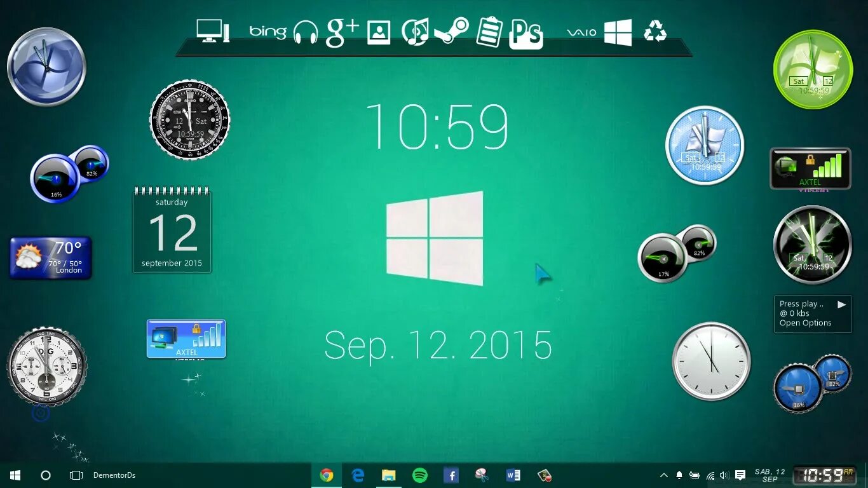
Task: Open Spotify on the taskbar
Action: tap(420, 475)
